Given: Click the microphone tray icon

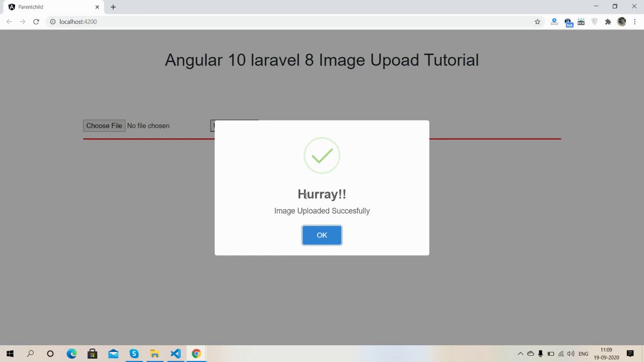Looking at the screenshot, I should [x=540, y=354].
